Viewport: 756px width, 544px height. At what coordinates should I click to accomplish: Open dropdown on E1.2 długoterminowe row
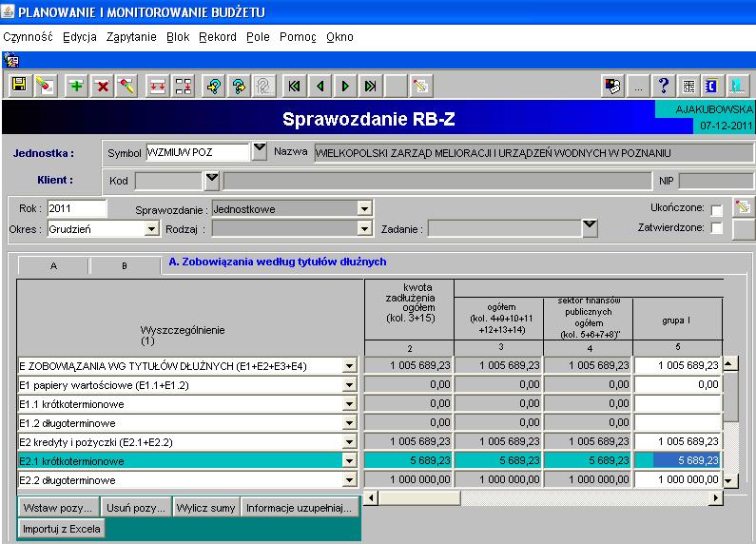tap(350, 423)
